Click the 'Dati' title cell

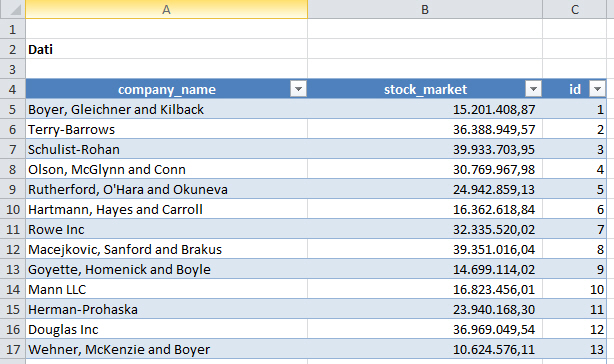coord(166,49)
